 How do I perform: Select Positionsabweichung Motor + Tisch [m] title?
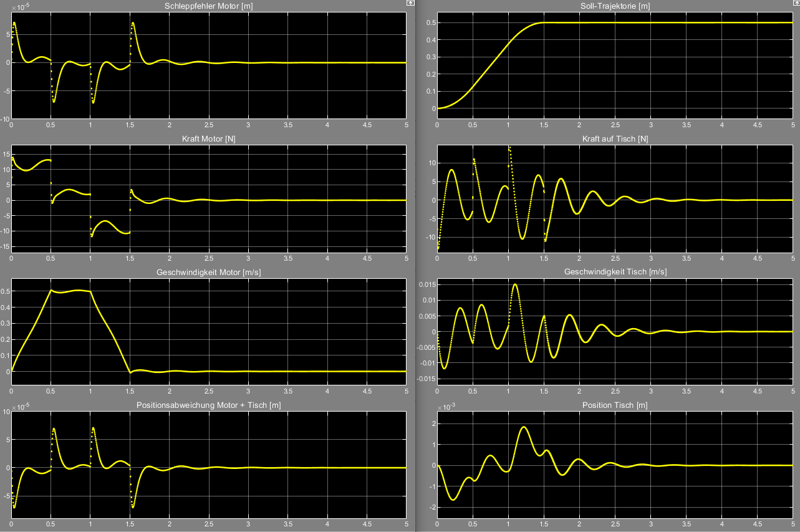click(208, 405)
